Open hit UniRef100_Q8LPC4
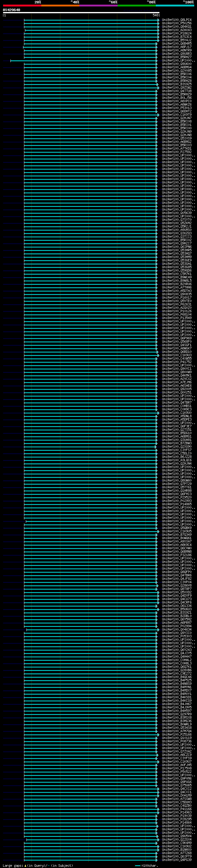Image resolution: width=197 pixels, height=868 pixels. point(176,20)
